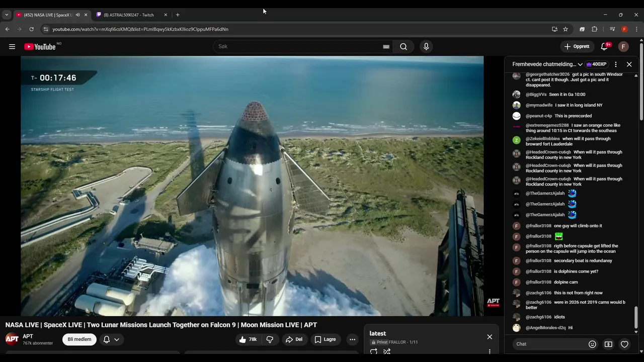Click username @mymadwife in chat
644x362 pixels.
point(539,106)
